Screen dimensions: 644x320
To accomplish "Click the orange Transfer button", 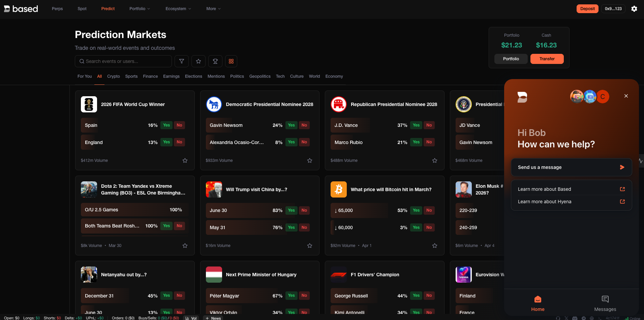I will tap(547, 59).
